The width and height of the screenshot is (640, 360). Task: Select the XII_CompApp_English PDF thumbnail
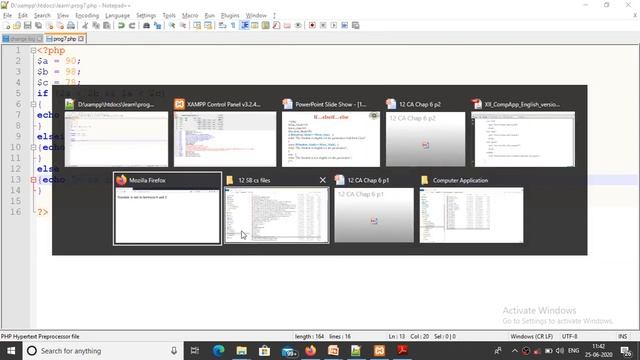(523, 132)
